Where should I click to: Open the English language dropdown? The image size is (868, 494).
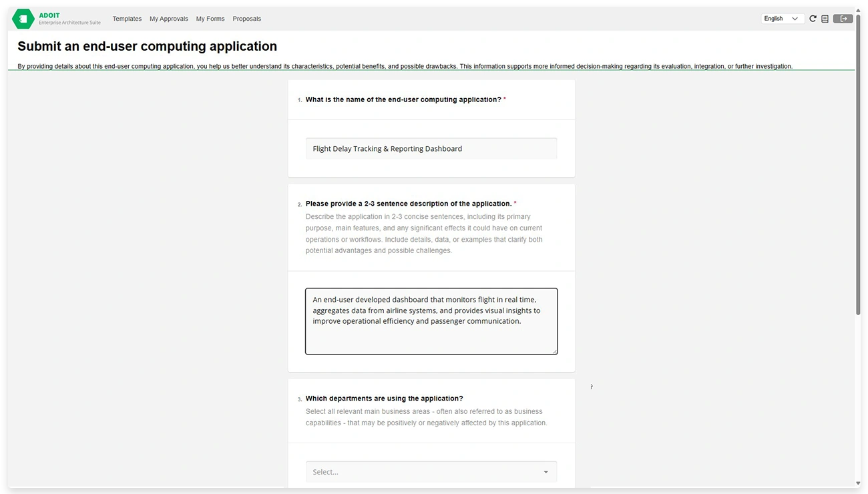(x=780, y=19)
